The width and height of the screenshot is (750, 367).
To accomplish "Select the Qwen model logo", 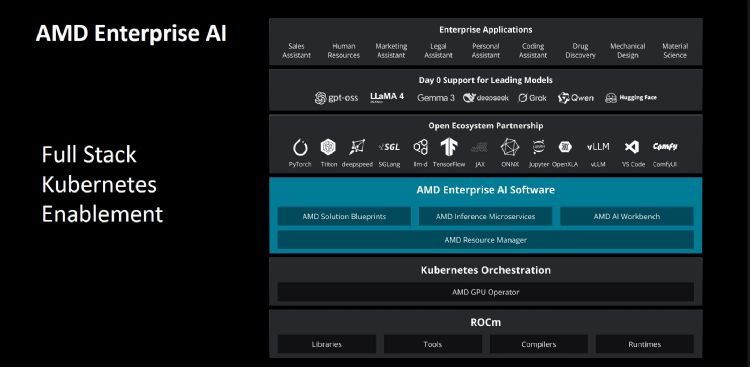I will click(x=575, y=98).
